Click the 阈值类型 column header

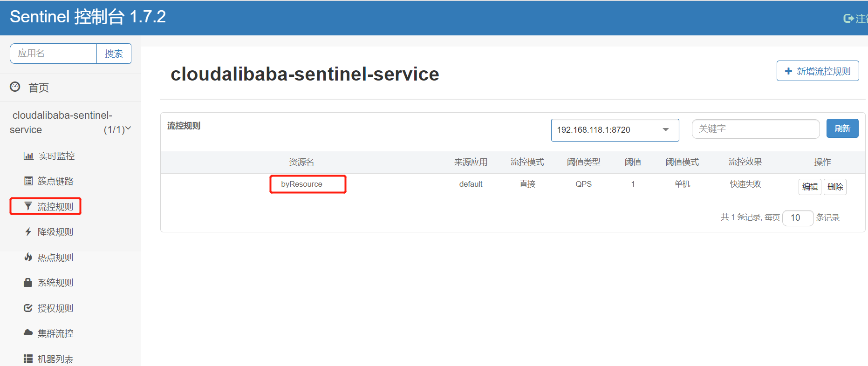tap(583, 162)
